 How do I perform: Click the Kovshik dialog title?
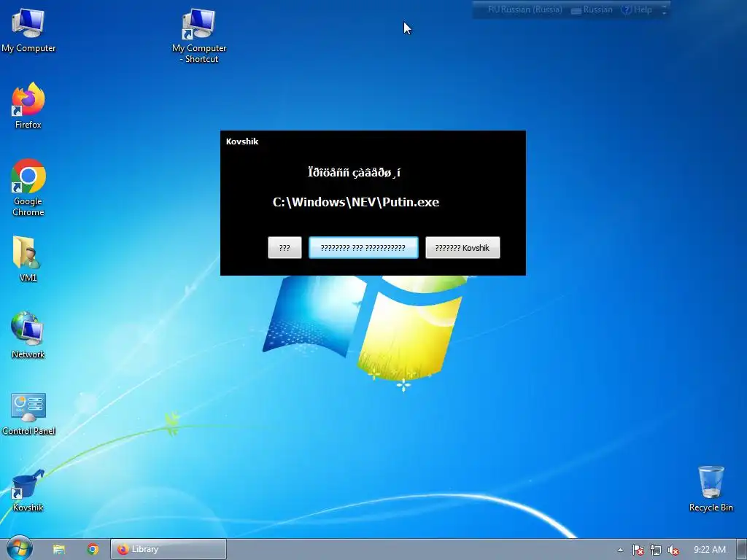(242, 141)
